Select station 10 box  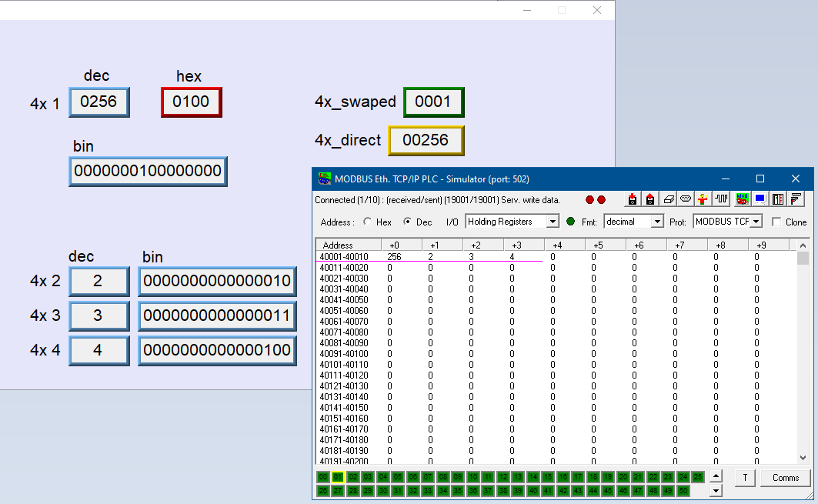pos(472,477)
